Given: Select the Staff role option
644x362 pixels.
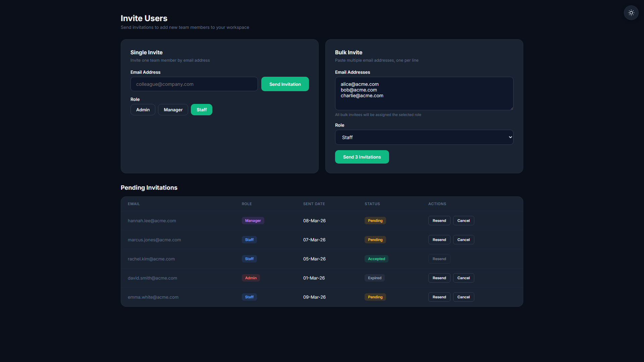Looking at the screenshot, I should pyautogui.click(x=202, y=110).
